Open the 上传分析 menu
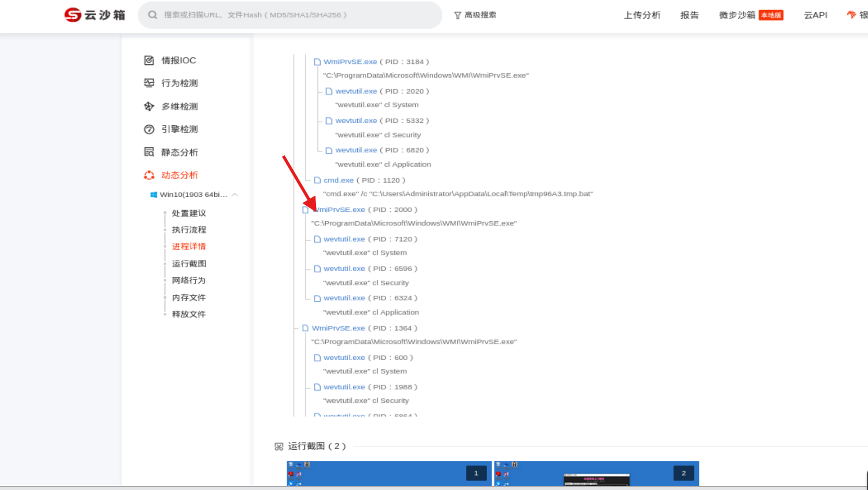Screen dimensions: 868x490 [642, 15]
